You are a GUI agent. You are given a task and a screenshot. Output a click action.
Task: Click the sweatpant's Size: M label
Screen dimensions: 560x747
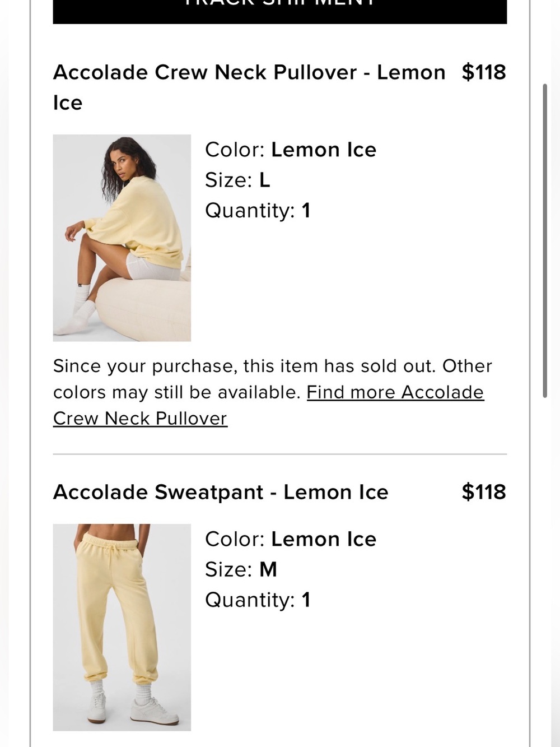(x=241, y=569)
